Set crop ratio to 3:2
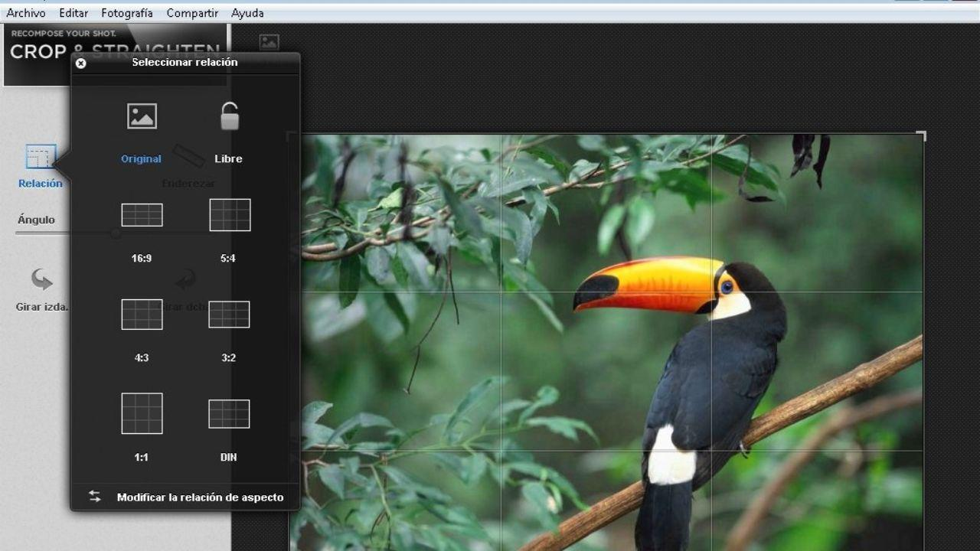This screenshot has width=980, height=551. (x=229, y=315)
